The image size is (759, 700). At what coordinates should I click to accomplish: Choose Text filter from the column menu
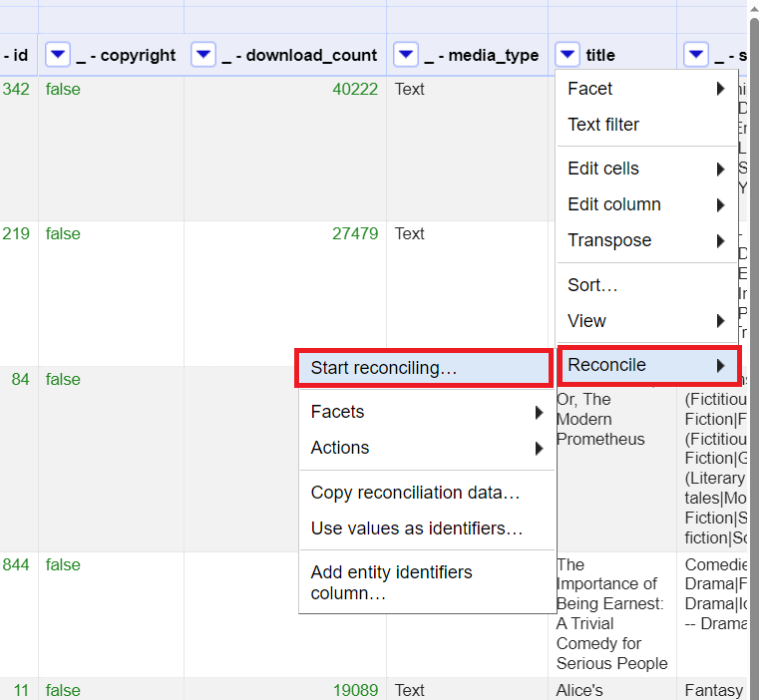(646, 125)
